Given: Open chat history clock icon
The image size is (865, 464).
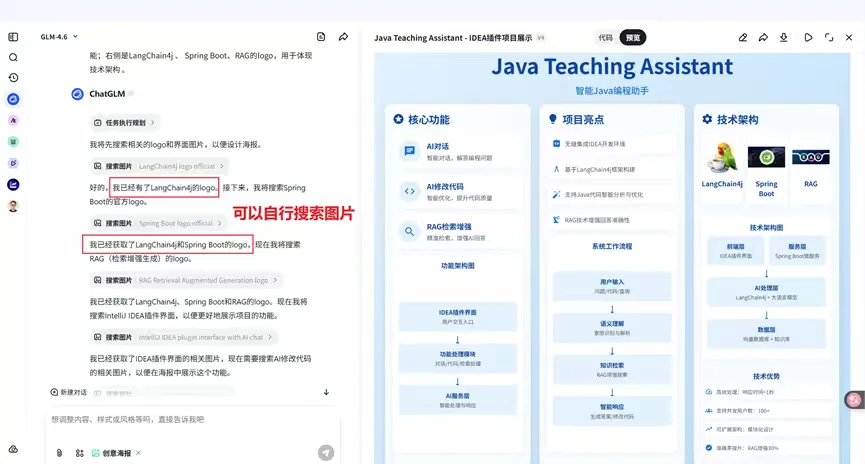Looking at the screenshot, I should point(13,78).
